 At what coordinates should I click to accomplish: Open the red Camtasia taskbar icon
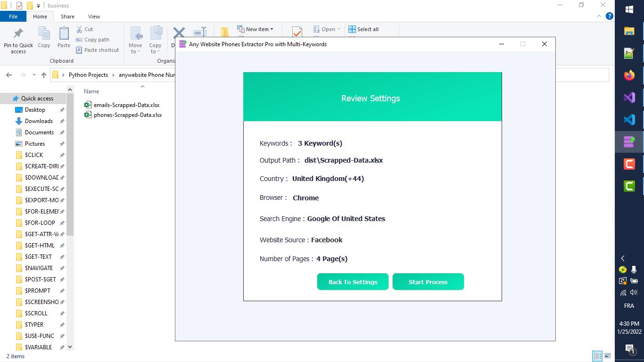click(x=629, y=164)
